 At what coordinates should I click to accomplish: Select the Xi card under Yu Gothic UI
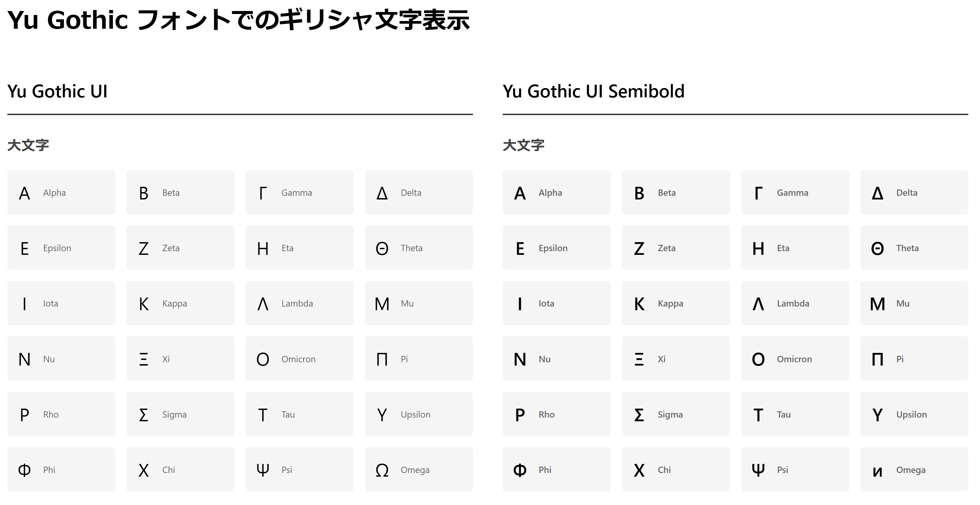pos(180,359)
